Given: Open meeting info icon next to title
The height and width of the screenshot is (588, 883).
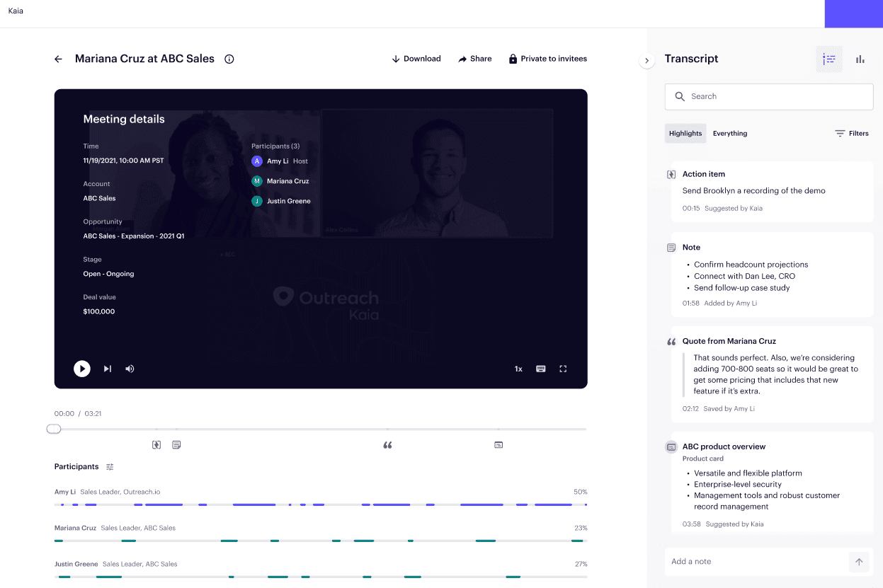Looking at the screenshot, I should (229, 59).
